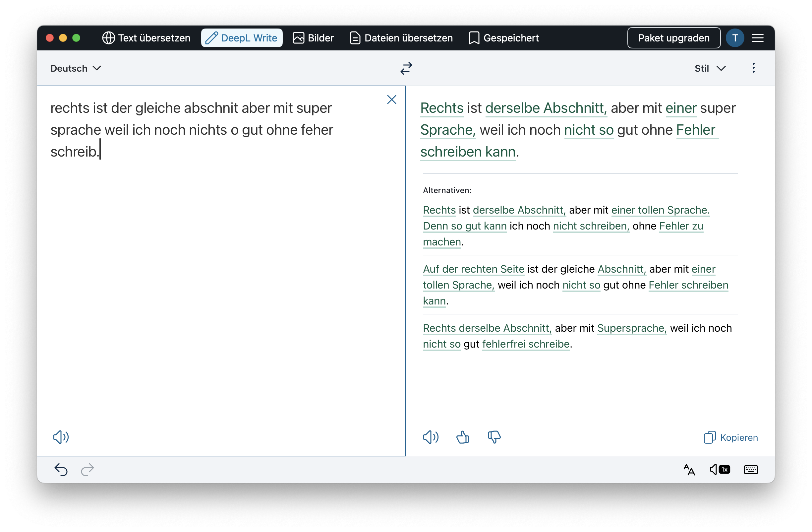
Task: Click the word 'derselbe Abschnitt,' in main result
Action: pos(546,108)
